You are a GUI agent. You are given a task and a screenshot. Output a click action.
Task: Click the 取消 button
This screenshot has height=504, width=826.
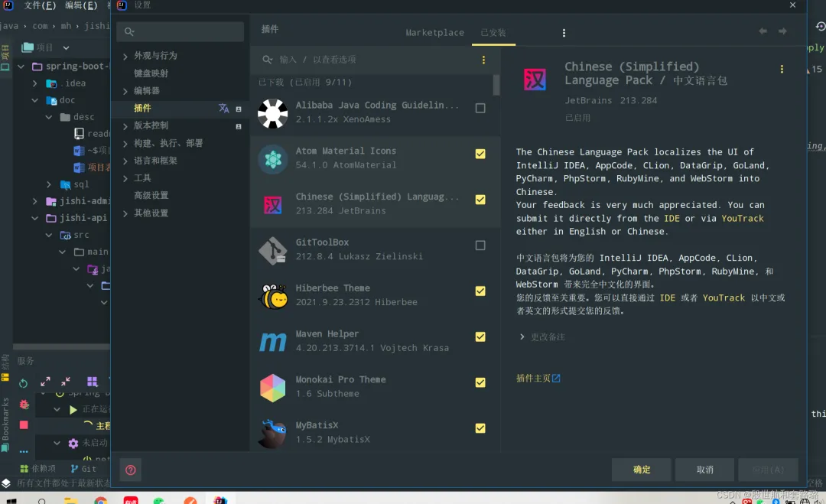point(704,470)
